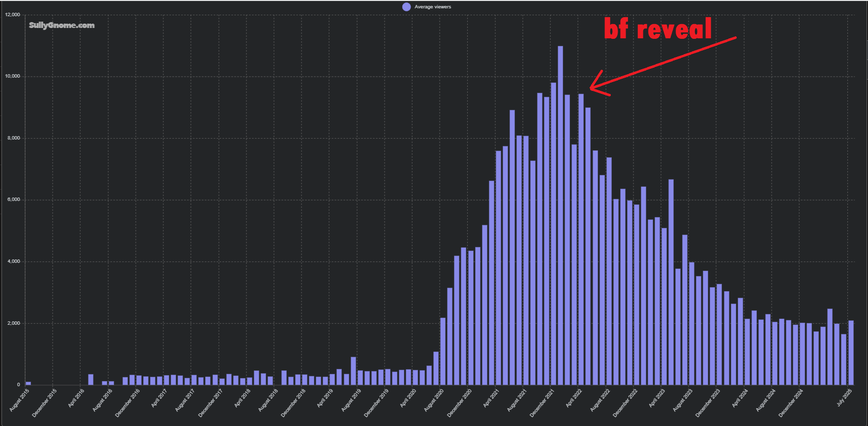
Task: Click the December 2015 axis label
Action: coord(45,402)
